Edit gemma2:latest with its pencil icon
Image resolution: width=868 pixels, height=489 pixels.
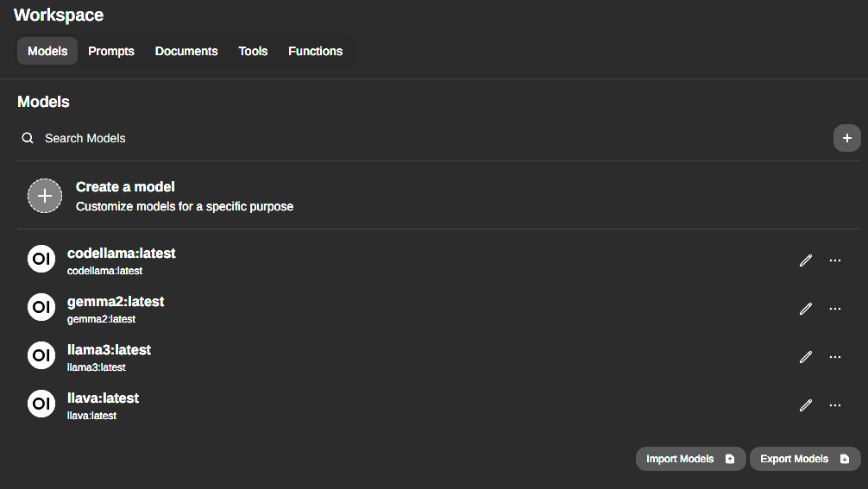[x=806, y=309]
